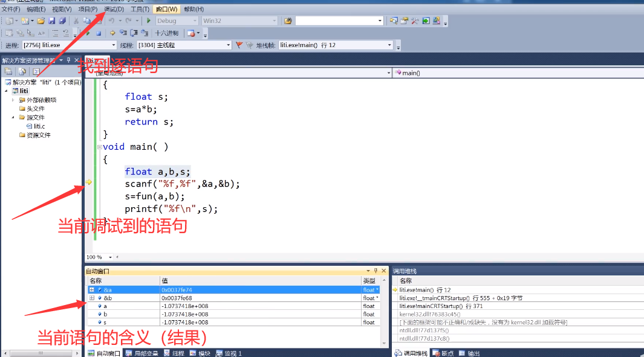Click the Step Out icon
The width and height of the screenshot is (644, 357).
coord(145,33)
